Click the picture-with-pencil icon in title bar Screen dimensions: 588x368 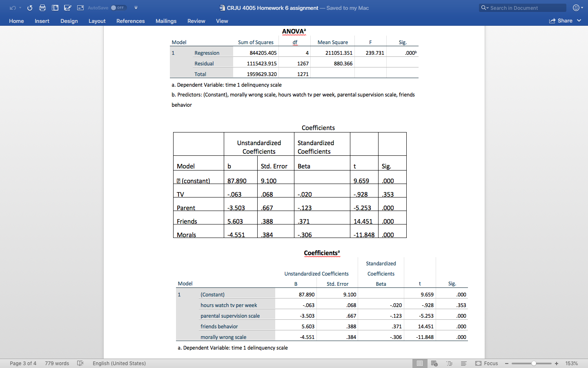coord(68,8)
